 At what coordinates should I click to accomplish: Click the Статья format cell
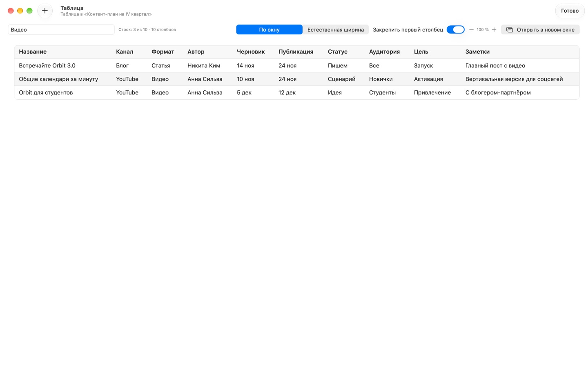[160, 65]
